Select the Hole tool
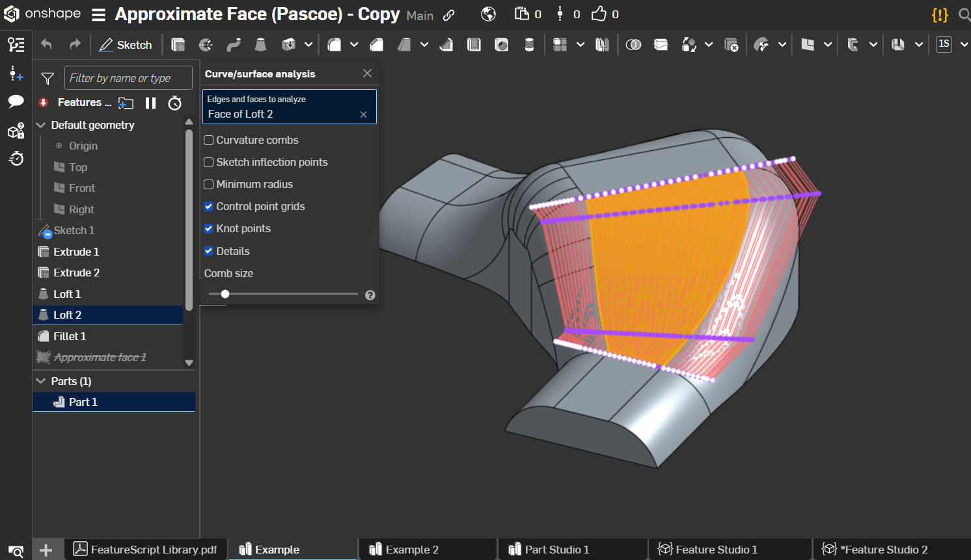 502,44
